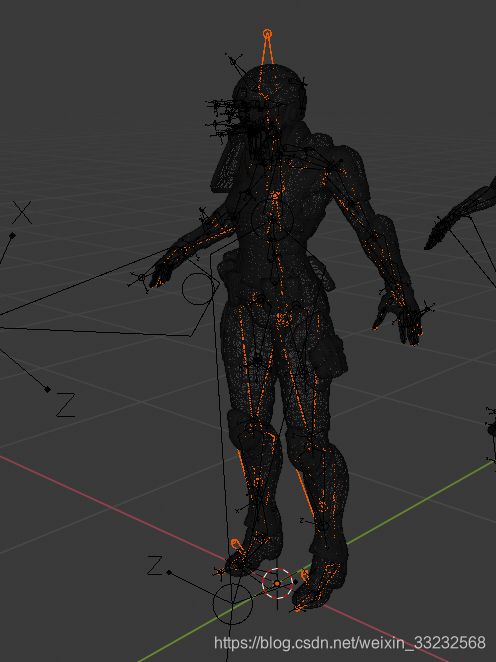The width and height of the screenshot is (496, 662).
Task: Click the Z axis label beside the feet
Action: point(155,565)
